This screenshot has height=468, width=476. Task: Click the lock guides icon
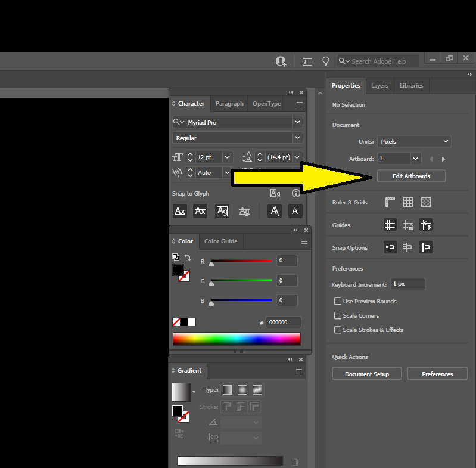click(408, 225)
